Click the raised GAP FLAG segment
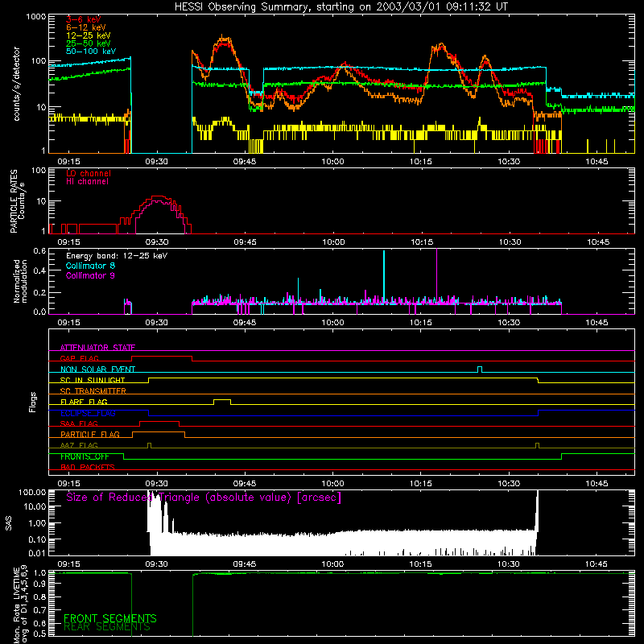 (x=162, y=357)
